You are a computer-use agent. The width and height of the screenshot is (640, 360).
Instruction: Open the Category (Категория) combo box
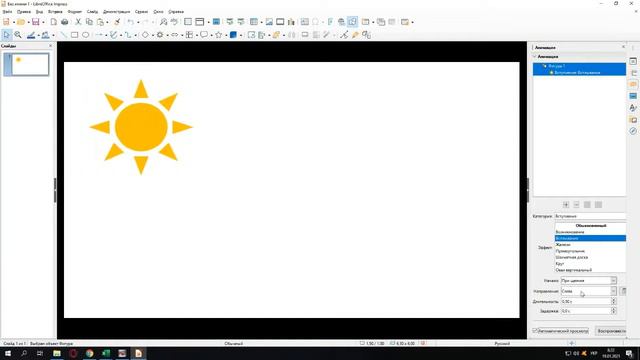pos(590,216)
